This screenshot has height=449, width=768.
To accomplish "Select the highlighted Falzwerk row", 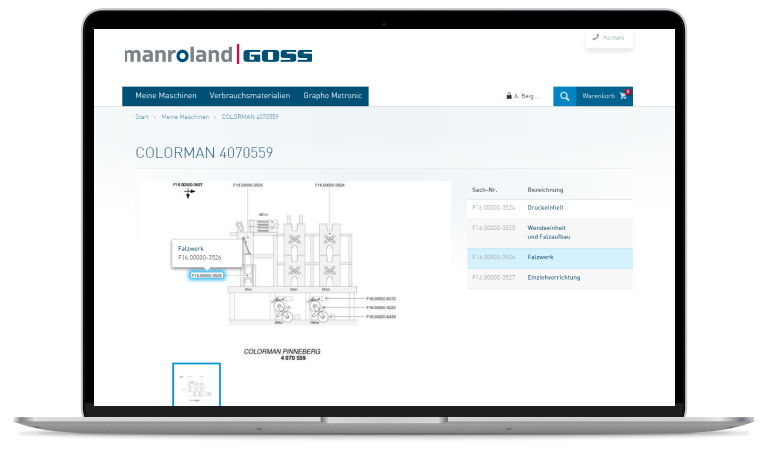I will point(550,258).
